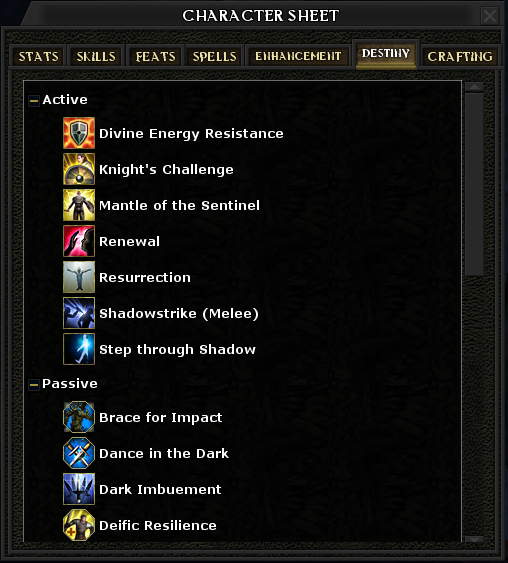This screenshot has width=508, height=563.
Task: Switch to the Stats tab
Action: point(38,56)
